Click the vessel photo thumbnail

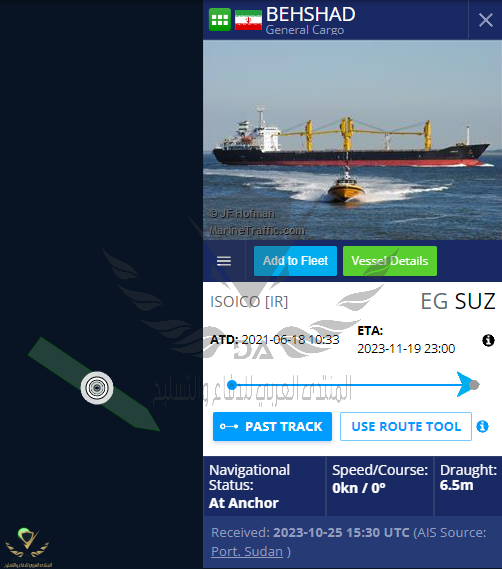coord(352,140)
